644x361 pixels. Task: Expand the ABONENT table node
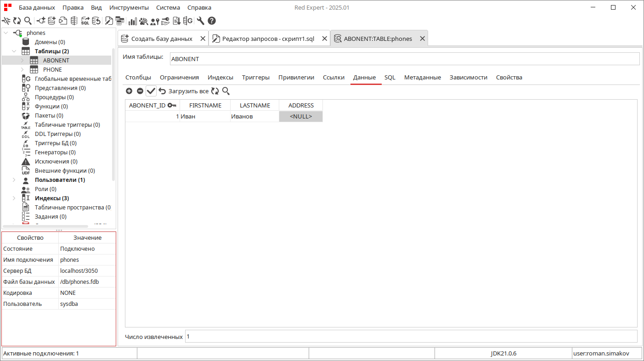22,60
